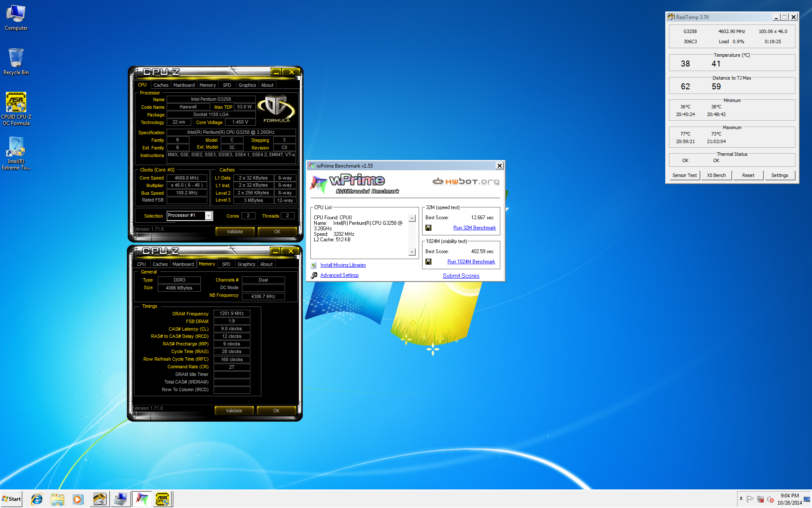The height and width of the screenshot is (508, 812).
Task: Switch to CPU tab in lower CPU-Z
Action: 141,264
